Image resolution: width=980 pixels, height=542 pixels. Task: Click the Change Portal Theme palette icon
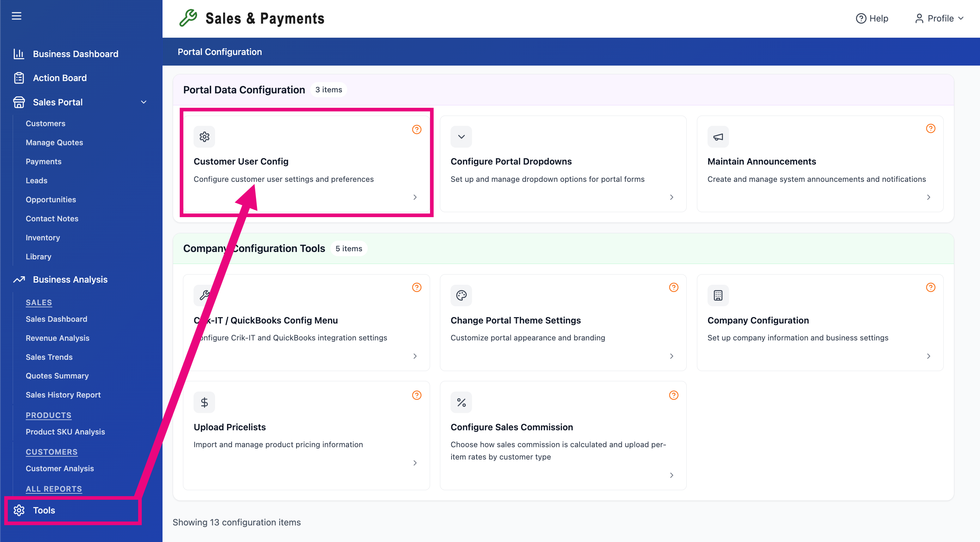(x=461, y=295)
